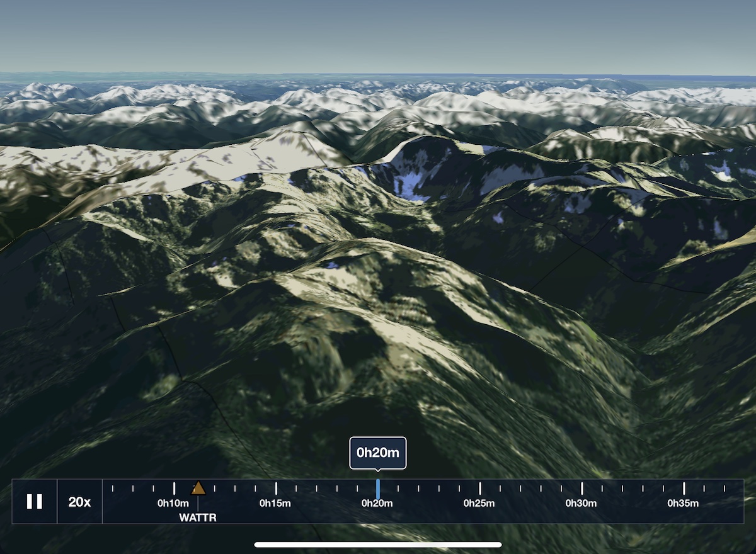Seek to the last tick on timeline
756x554 pixels.
[724, 488]
